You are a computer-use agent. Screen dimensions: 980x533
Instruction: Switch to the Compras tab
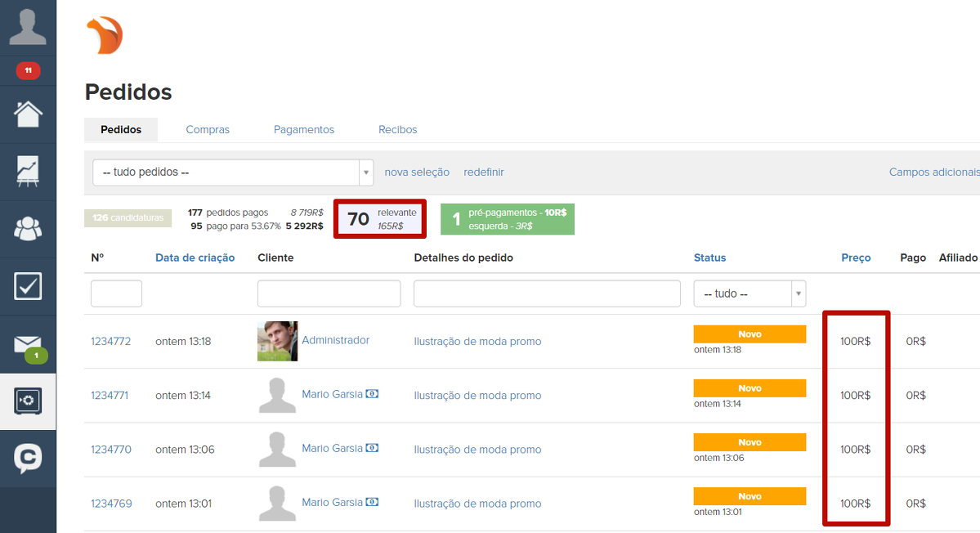pos(208,130)
